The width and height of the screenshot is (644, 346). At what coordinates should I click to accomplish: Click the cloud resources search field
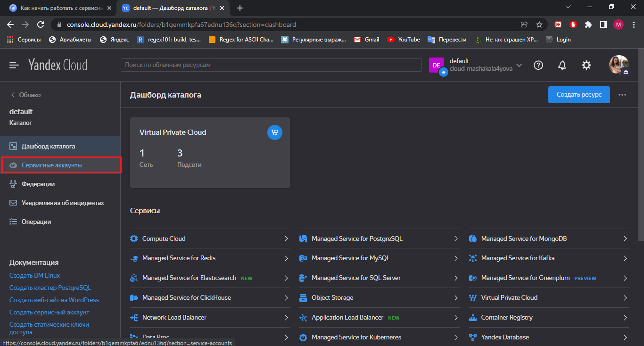point(271,65)
